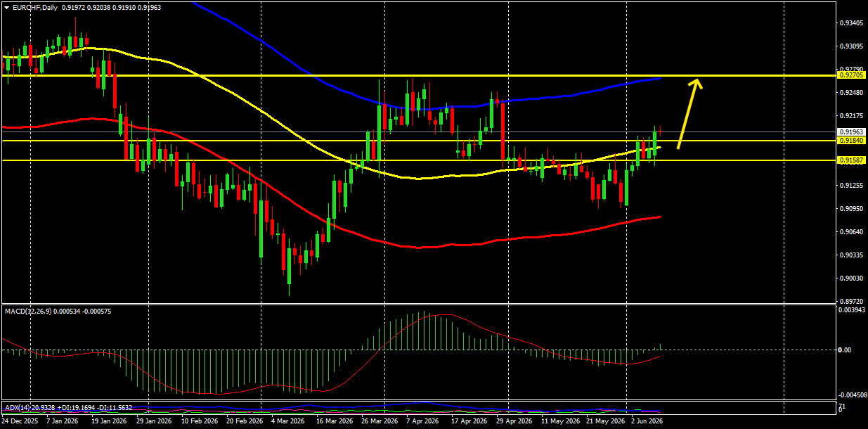Click the 0.91840 yellow price label
Screen dimensions: 868x429
(850, 141)
